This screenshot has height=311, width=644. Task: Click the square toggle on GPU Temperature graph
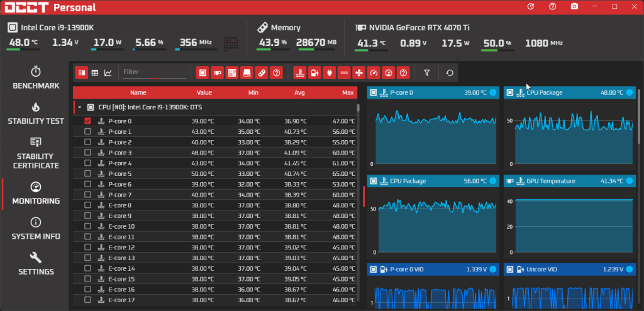(509, 181)
